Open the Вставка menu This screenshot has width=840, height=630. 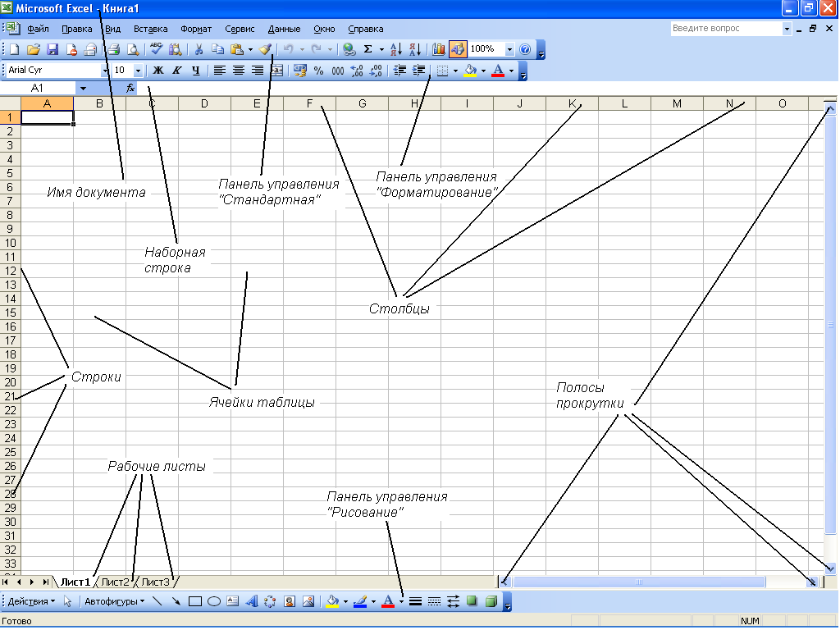tap(151, 29)
